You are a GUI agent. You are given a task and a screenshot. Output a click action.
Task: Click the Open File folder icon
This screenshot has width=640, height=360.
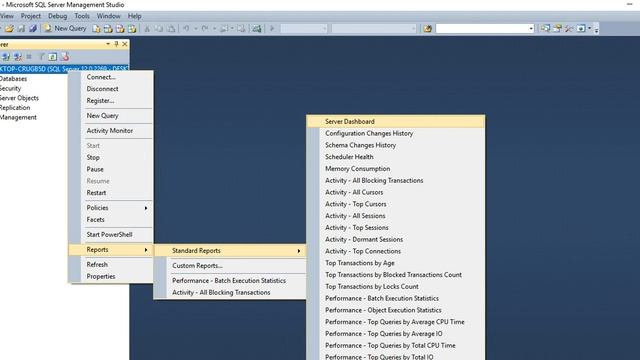pyautogui.click(x=9, y=29)
